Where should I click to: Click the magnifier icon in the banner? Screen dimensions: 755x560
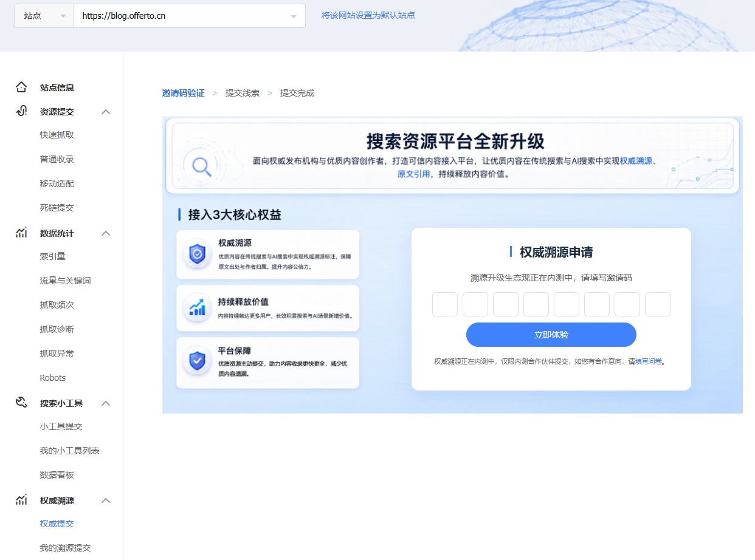point(202,166)
